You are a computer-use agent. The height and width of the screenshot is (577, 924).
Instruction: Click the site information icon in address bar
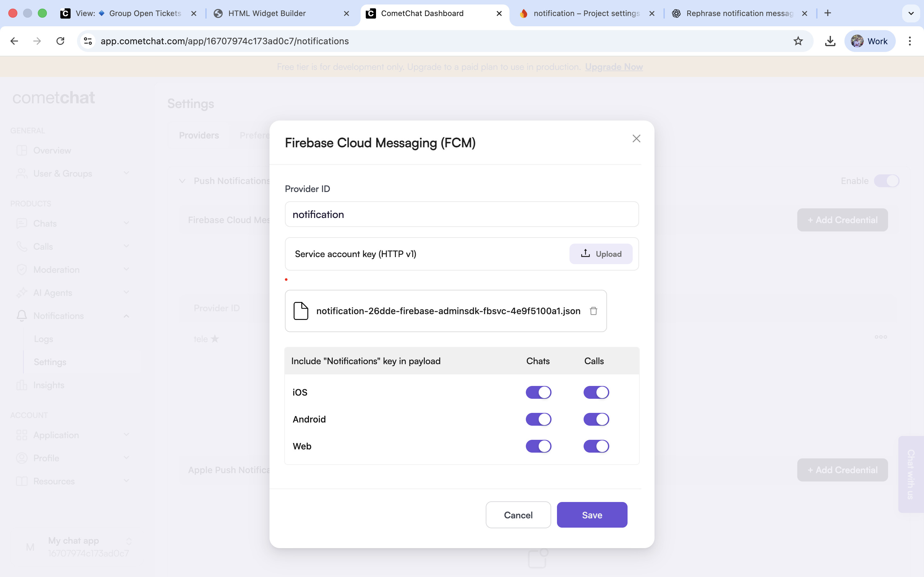tap(88, 41)
